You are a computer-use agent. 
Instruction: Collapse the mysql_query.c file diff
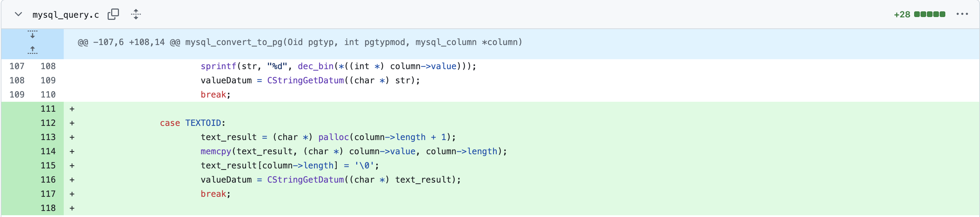[18, 15]
